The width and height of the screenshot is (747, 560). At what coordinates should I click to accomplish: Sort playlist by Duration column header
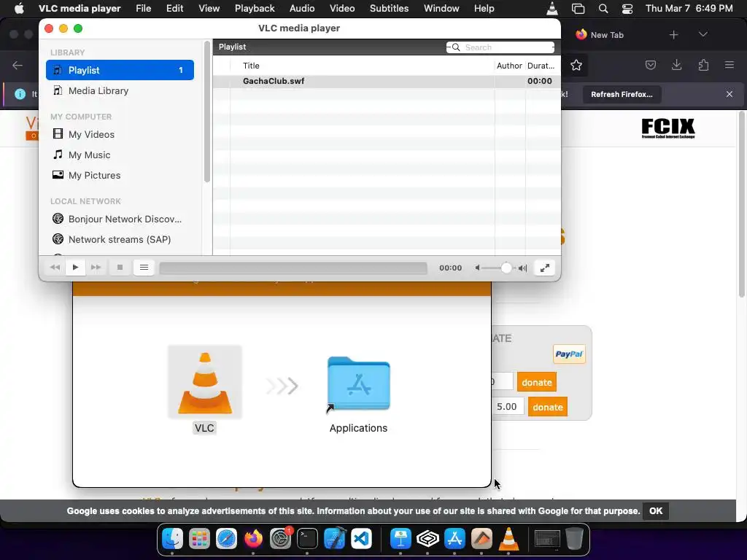tap(541, 66)
